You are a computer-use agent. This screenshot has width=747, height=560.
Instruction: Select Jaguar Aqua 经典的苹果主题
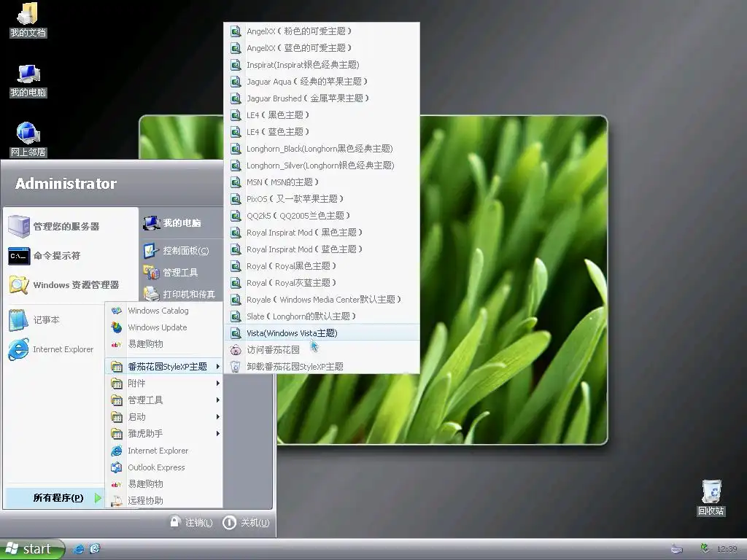[322, 82]
